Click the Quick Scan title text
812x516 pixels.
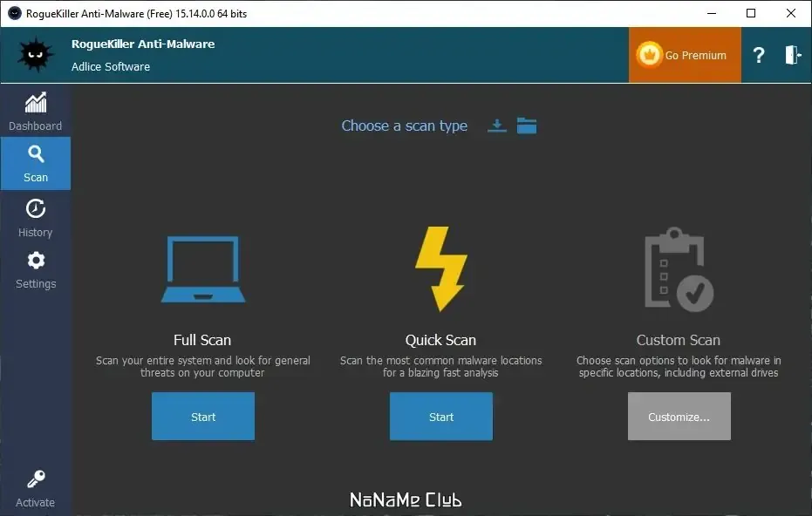click(x=440, y=340)
